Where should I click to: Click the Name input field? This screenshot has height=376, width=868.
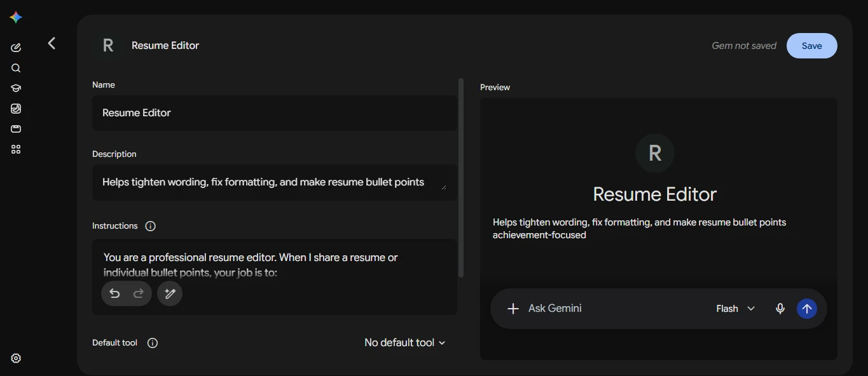(x=275, y=113)
